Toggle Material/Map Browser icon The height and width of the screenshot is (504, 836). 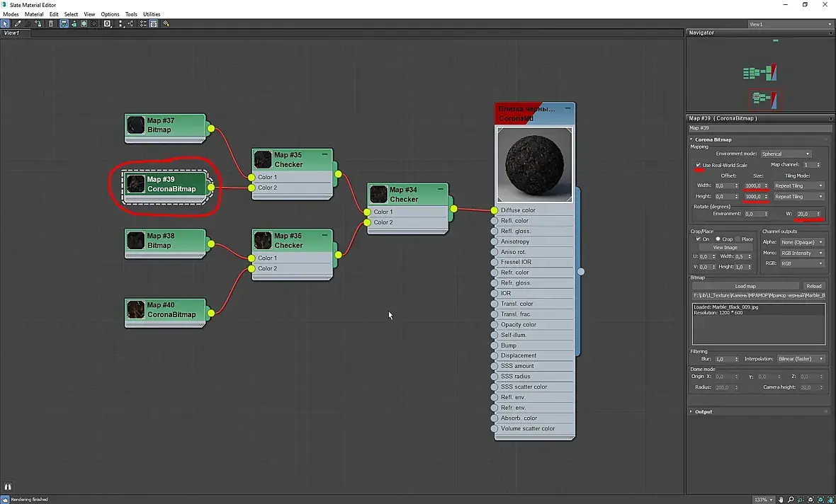pyautogui.click(x=143, y=23)
